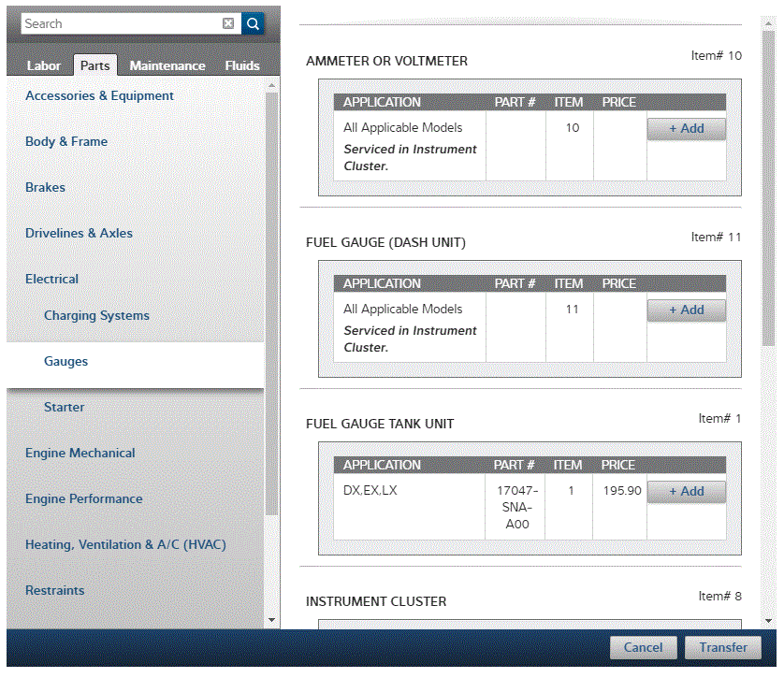Viewport: 784px width, 678px height.
Task: Open the Maintenance tab
Action: [x=167, y=65]
